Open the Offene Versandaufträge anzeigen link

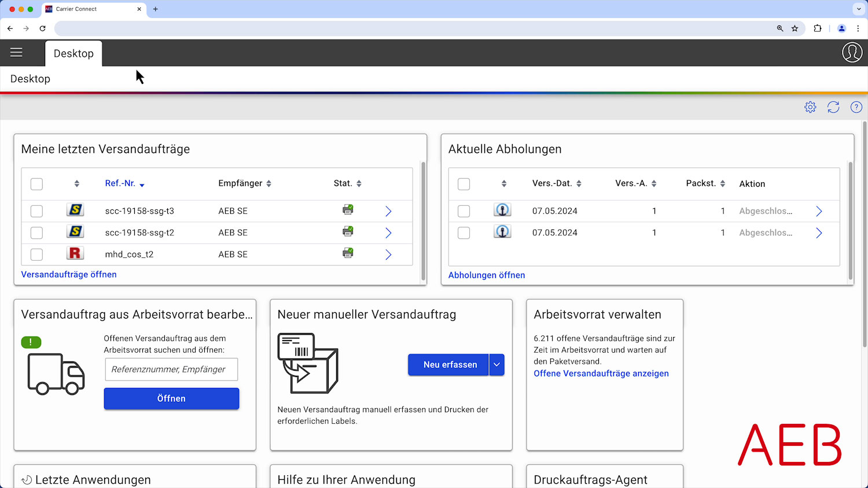(x=601, y=374)
